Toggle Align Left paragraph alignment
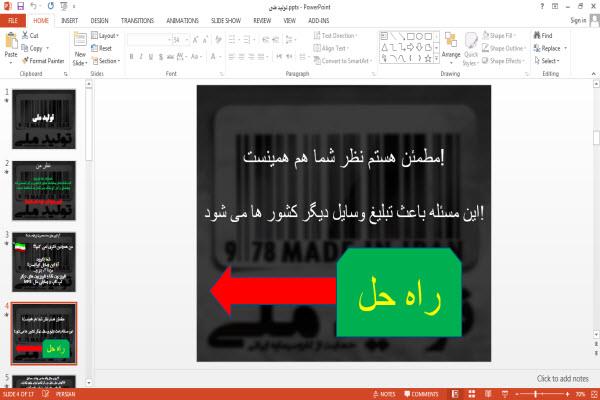600x400 pixels. 232,57
